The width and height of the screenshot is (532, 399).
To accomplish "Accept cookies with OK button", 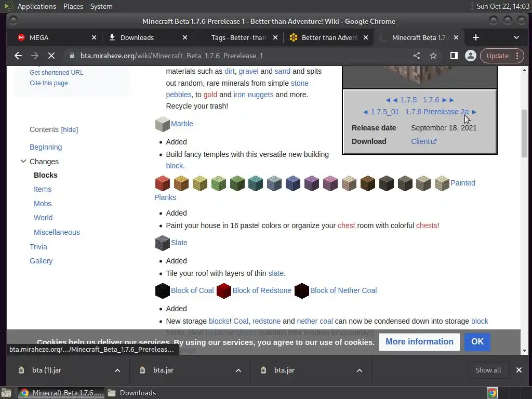I will (477, 342).
